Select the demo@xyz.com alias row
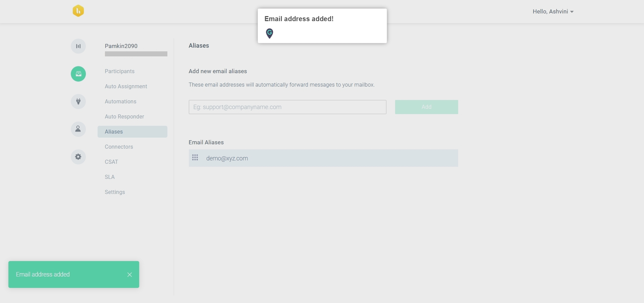Screen dimensions: 644x303 click(323, 158)
